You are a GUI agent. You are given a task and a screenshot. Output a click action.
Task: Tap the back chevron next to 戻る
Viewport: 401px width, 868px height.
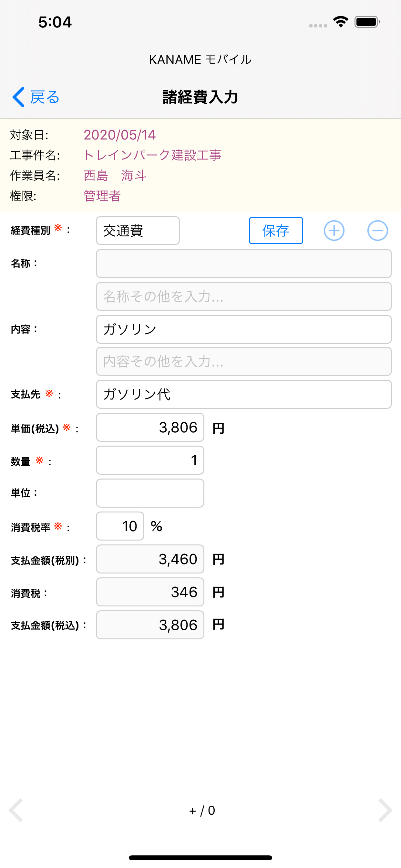pos(18,97)
